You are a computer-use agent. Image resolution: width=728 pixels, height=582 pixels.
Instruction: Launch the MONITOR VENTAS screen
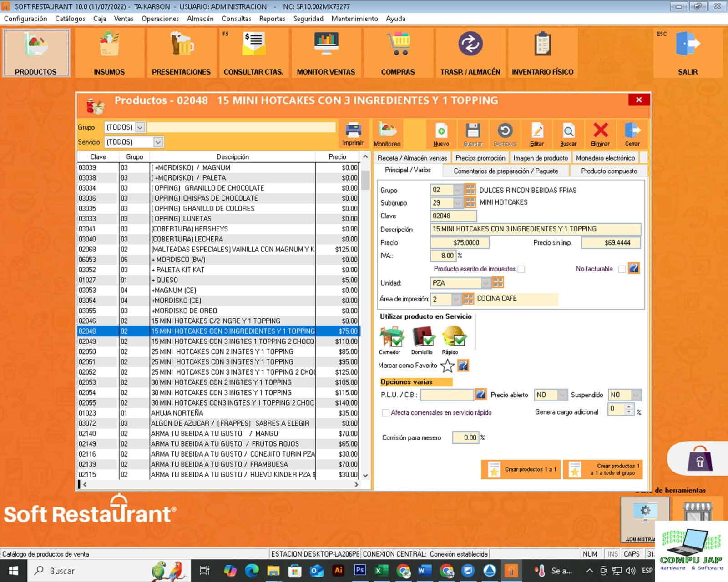[326, 53]
